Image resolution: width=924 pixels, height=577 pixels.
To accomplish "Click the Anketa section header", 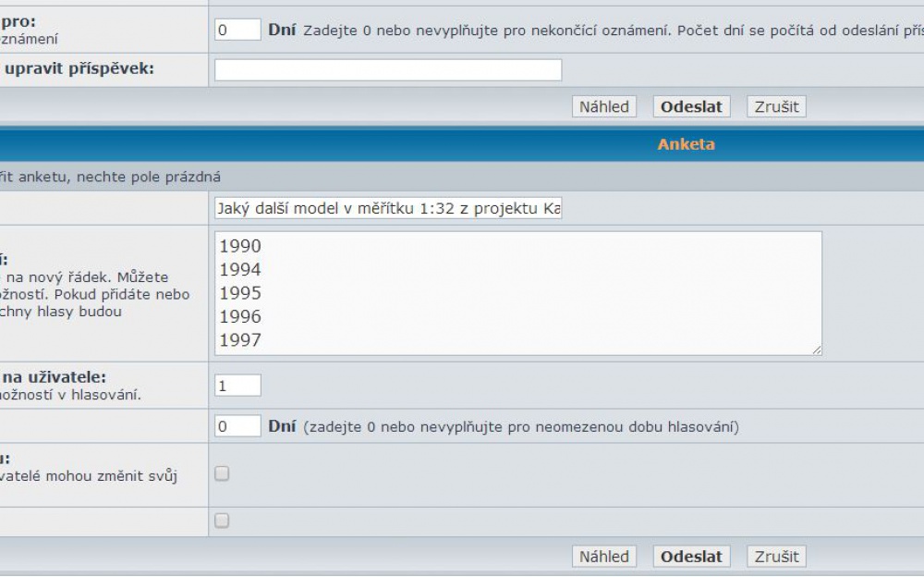I will (x=686, y=144).
